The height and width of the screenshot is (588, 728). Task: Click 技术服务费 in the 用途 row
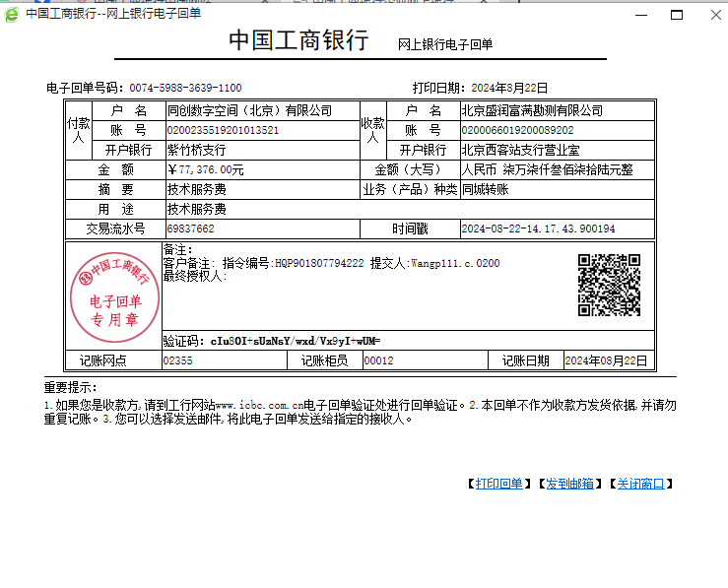(196, 210)
